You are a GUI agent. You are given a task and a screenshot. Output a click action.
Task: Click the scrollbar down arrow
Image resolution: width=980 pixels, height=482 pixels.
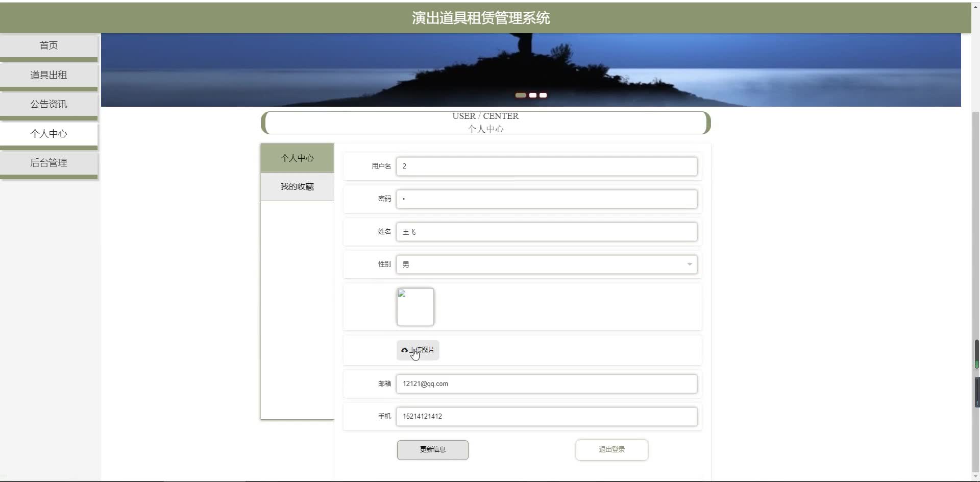click(x=975, y=477)
